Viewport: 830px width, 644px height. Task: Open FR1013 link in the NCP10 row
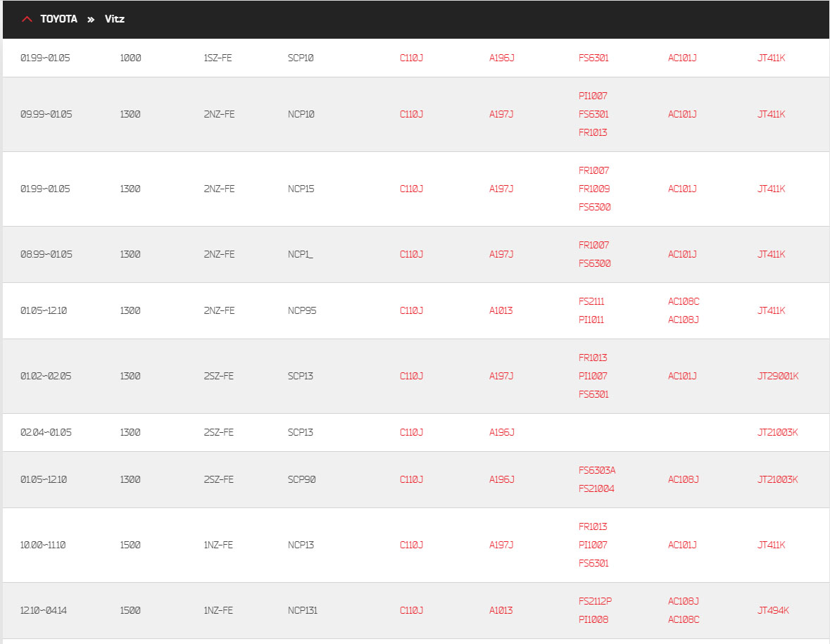coord(593,132)
